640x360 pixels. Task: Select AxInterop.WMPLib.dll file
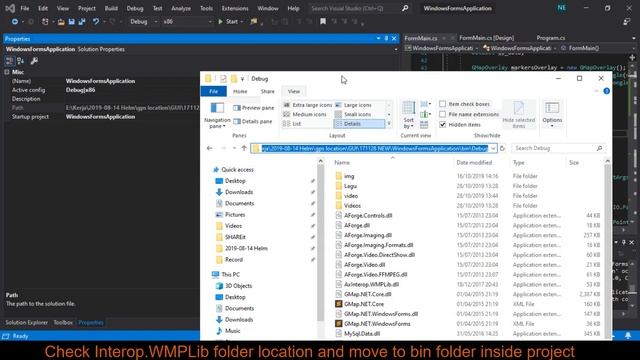(x=371, y=284)
